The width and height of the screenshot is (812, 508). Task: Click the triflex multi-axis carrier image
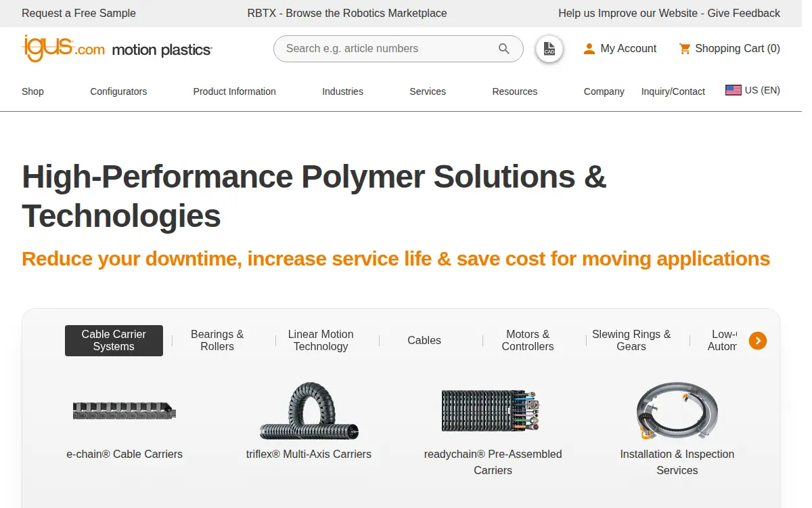point(309,410)
